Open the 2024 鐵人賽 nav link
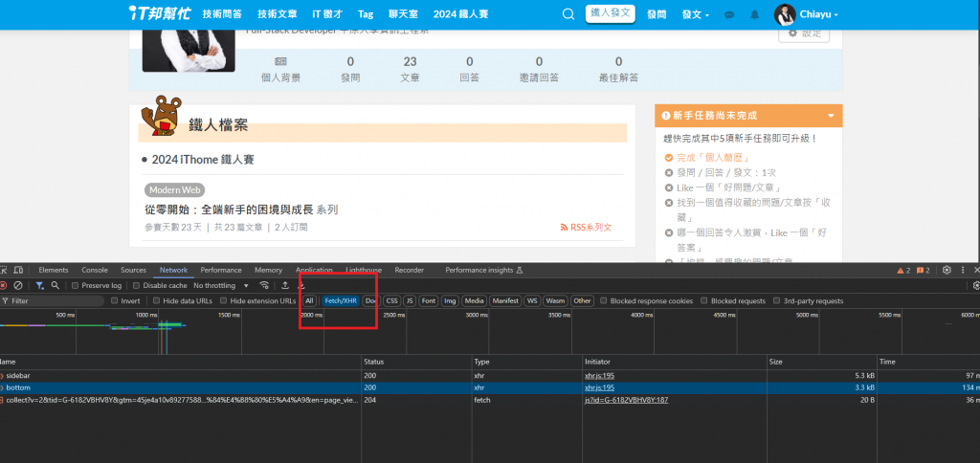Image resolution: width=980 pixels, height=463 pixels. (x=460, y=14)
